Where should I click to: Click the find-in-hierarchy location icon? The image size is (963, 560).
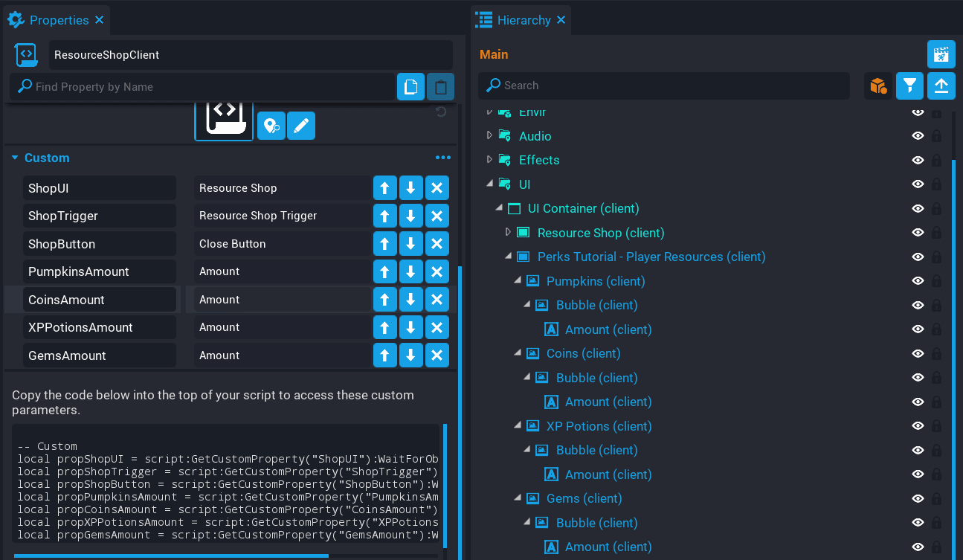click(x=271, y=126)
